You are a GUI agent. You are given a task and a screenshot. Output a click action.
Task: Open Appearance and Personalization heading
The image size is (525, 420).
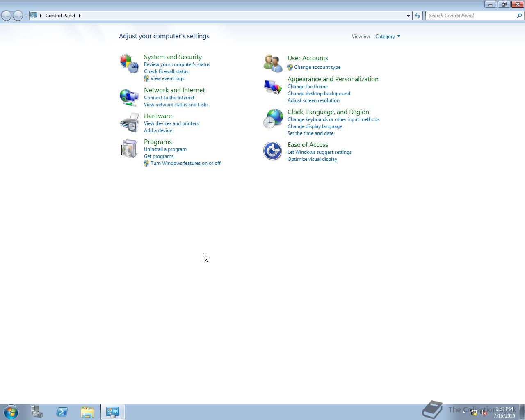333,79
